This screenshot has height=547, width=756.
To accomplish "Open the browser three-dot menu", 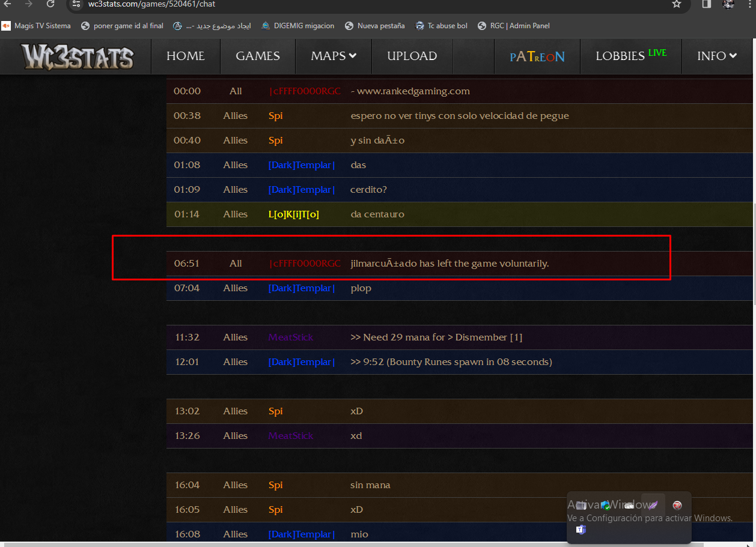I will [x=749, y=4].
